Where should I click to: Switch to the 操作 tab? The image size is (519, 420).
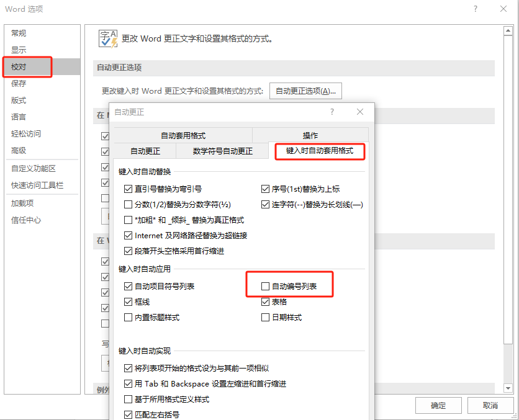point(310,136)
